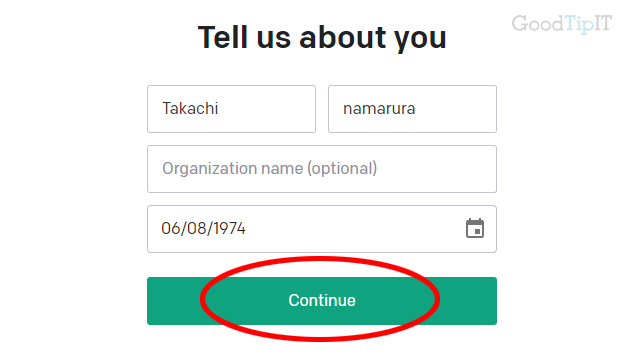Viewport: 640px width, 360px height.
Task: Place cursor after the word namarura
Action: (x=417, y=109)
